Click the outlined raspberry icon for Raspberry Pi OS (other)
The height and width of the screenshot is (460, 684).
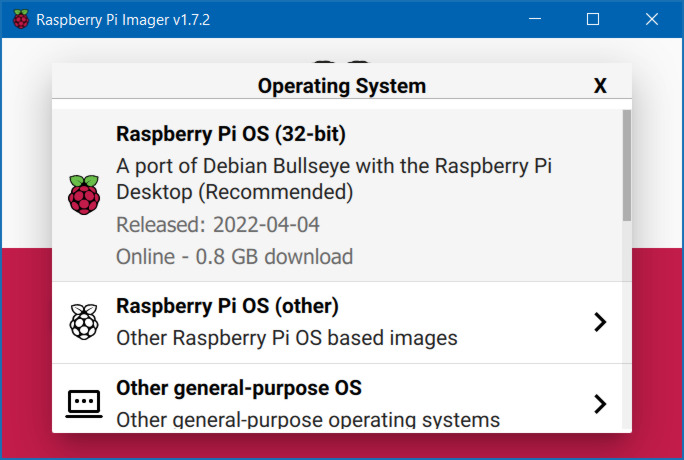[x=84, y=322]
